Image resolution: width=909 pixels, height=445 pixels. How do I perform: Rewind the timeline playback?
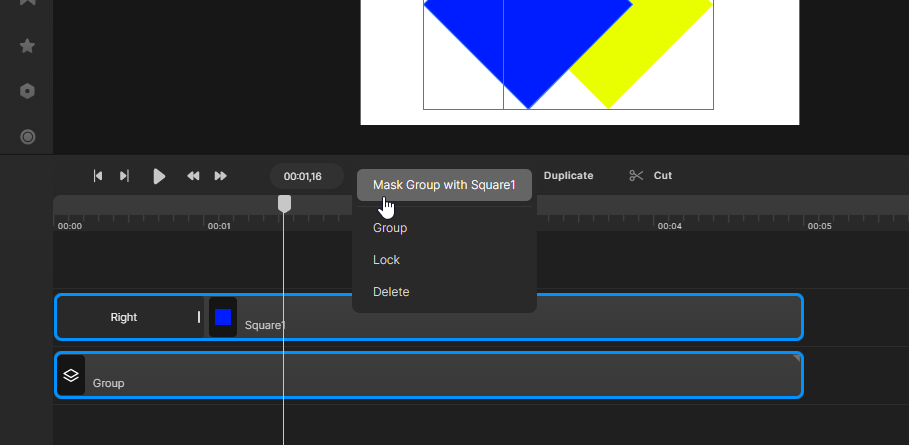pyautogui.click(x=193, y=176)
